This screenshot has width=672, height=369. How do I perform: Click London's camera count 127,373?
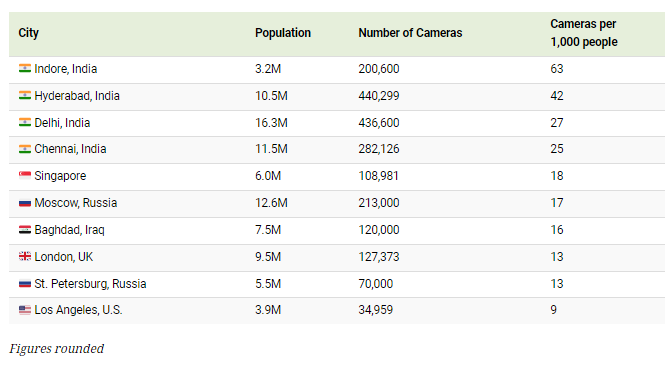379,257
